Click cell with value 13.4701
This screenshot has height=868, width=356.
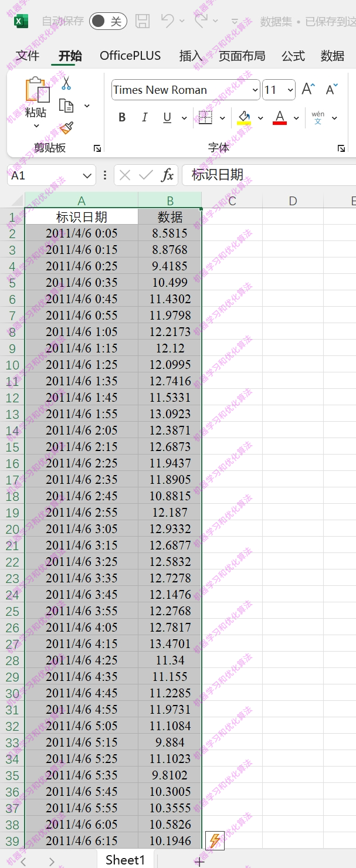point(170,644)
